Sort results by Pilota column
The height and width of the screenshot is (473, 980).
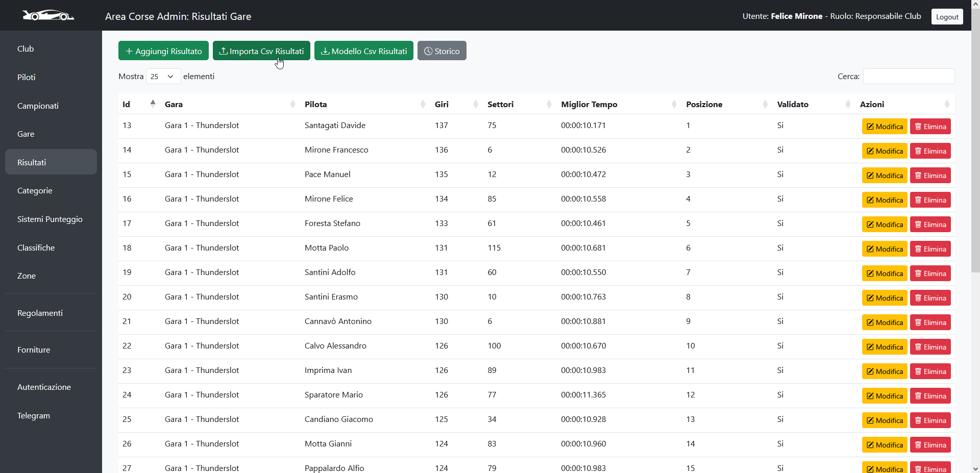[315, 104]
